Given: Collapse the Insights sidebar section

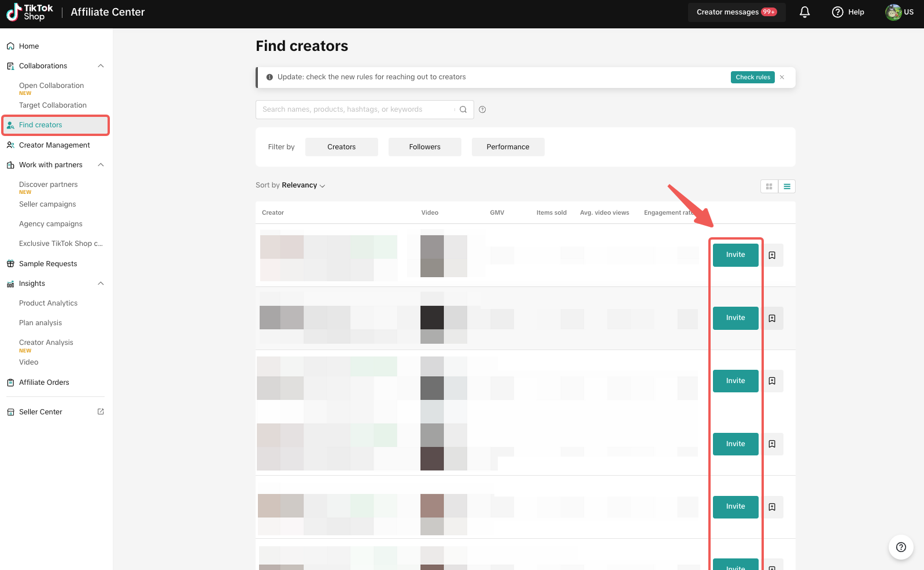Looking at the screenshot, I should [101, 284].
